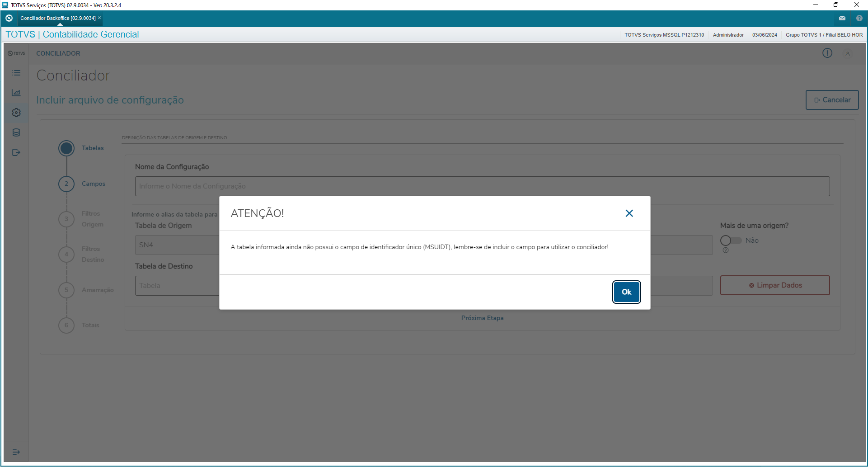
Task: Close the Conciliador Backoffice tab
Action: pyautogui.click(x=99, y=18)
